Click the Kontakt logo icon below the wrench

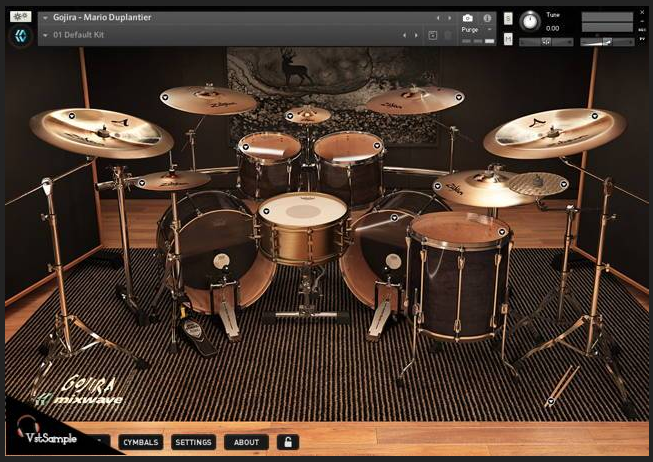[x=20, y=36]
